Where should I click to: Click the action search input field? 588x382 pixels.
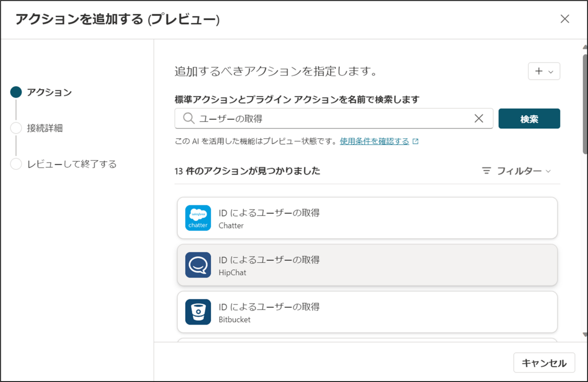coord(334,118)
